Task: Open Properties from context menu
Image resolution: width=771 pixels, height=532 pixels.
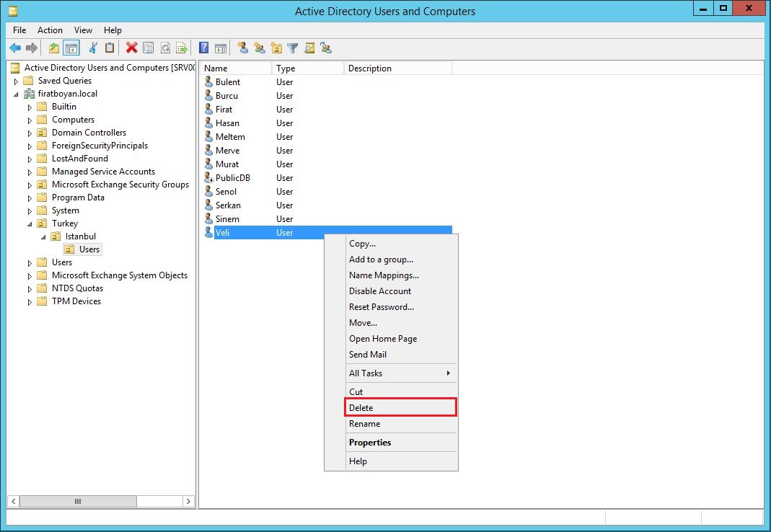Action: [401, 443]
